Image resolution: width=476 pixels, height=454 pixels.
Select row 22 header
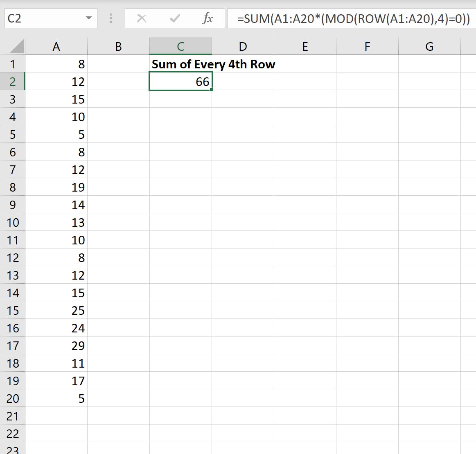pos(12,434)
